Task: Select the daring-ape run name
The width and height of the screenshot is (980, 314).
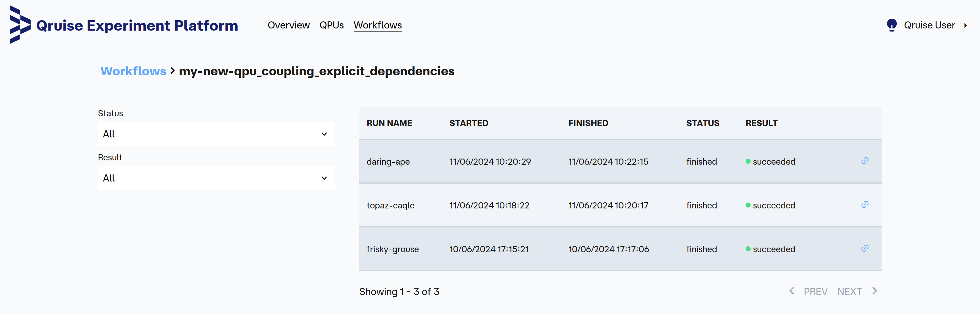Action: [x=388, y=162]
